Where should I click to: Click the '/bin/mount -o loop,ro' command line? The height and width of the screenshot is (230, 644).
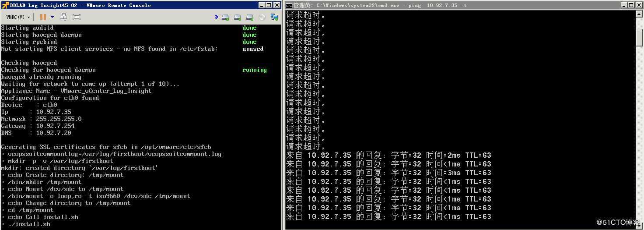[95, 196]
